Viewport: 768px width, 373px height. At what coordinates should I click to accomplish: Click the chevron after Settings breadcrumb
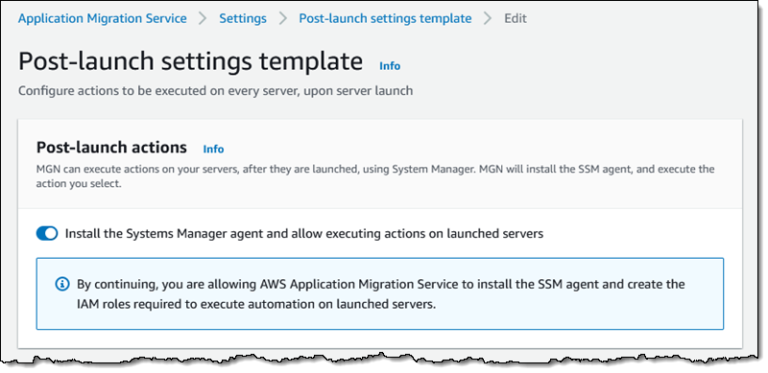click(x=283, y=19)
